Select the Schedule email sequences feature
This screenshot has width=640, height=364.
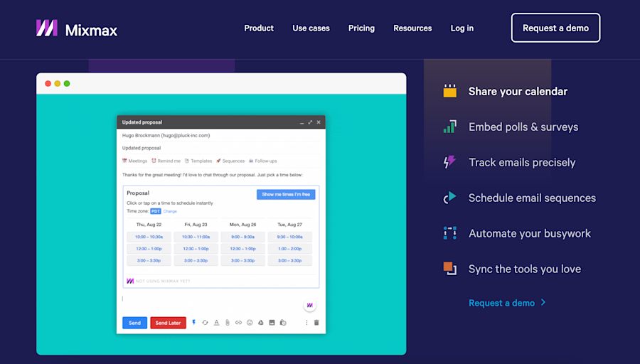(x=532, y=198)
